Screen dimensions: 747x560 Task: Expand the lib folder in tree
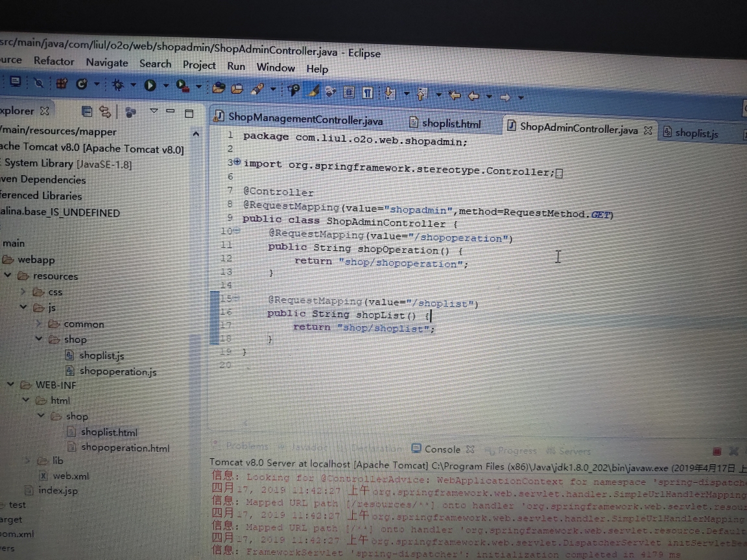pyautogui.click(x=27, y=460)
